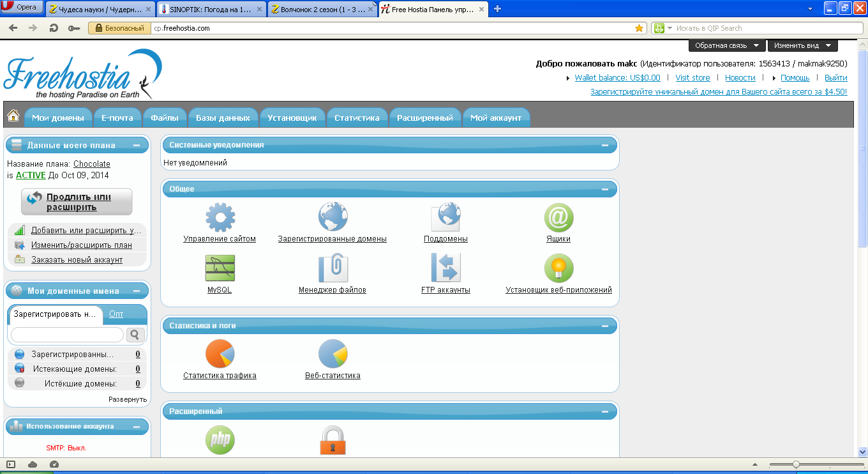Collapse the Мои доменные имена panel
This screenshot has width=868, height=474.
[x=137, y=291]
